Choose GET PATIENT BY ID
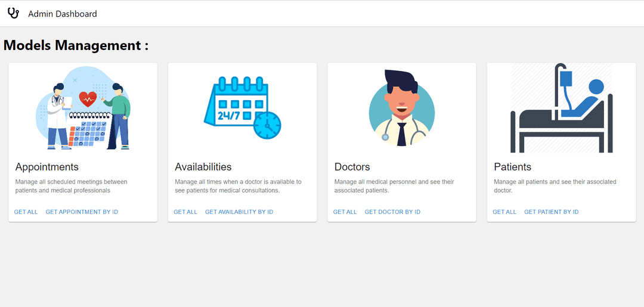Viewport: 644px width, 307px height. coord(551,212)
